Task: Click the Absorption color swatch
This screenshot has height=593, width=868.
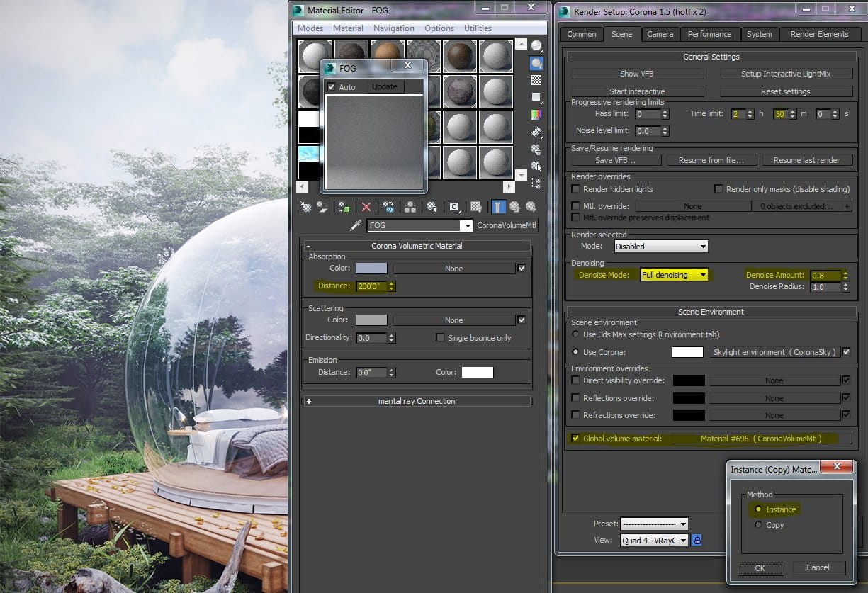Action: coord(371,269)
